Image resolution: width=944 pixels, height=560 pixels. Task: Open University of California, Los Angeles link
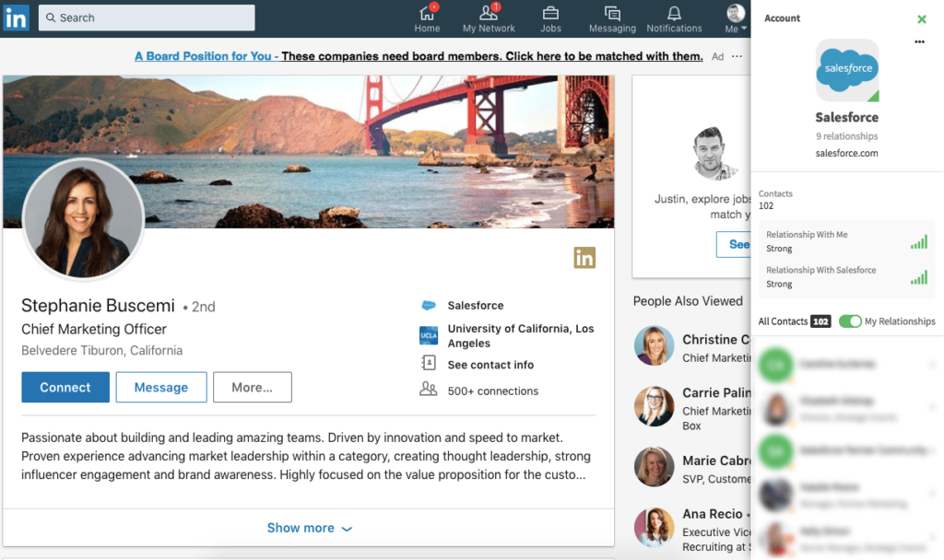click(x=521, y=335)
